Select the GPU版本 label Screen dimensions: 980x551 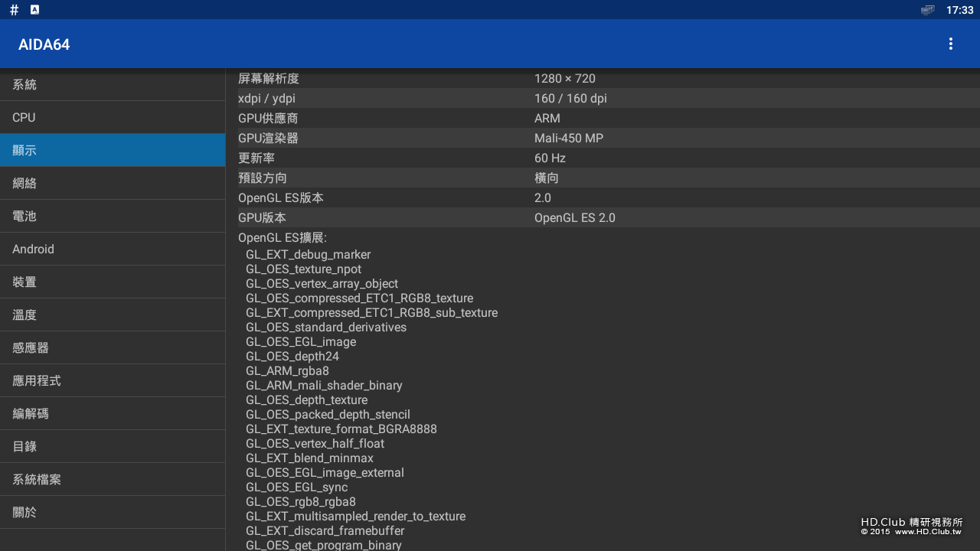[x=262, y=217]
